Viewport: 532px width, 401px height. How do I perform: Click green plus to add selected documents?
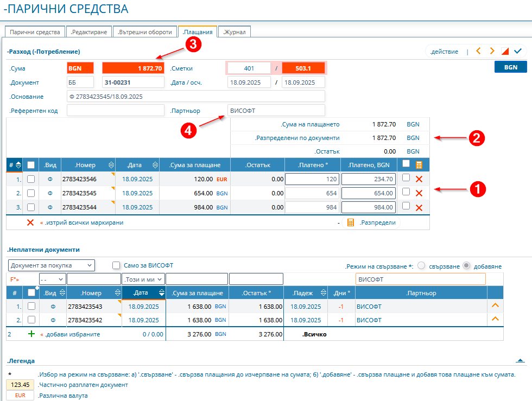coord(31,334)
